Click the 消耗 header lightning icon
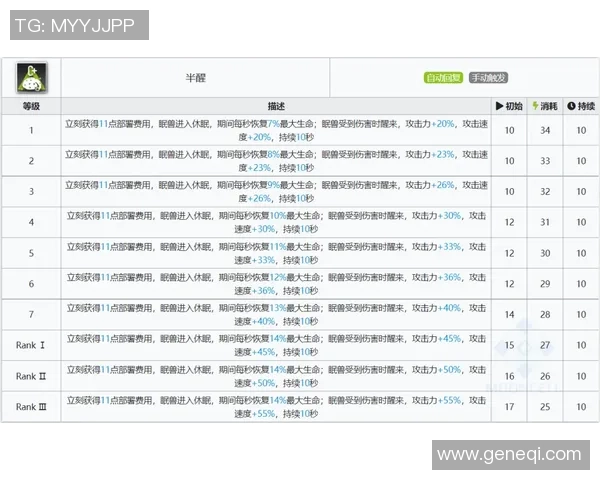 [x=535, y=106]
